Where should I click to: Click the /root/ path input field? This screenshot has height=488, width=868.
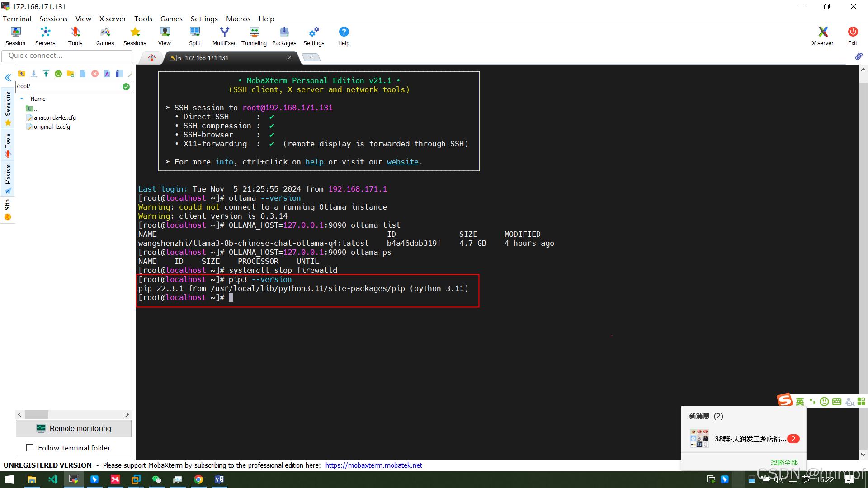69,86
